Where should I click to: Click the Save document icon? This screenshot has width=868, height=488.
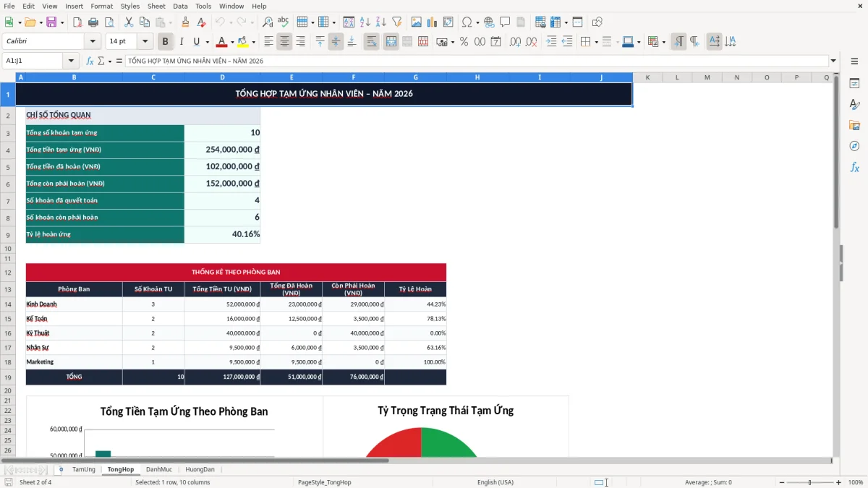51,22
